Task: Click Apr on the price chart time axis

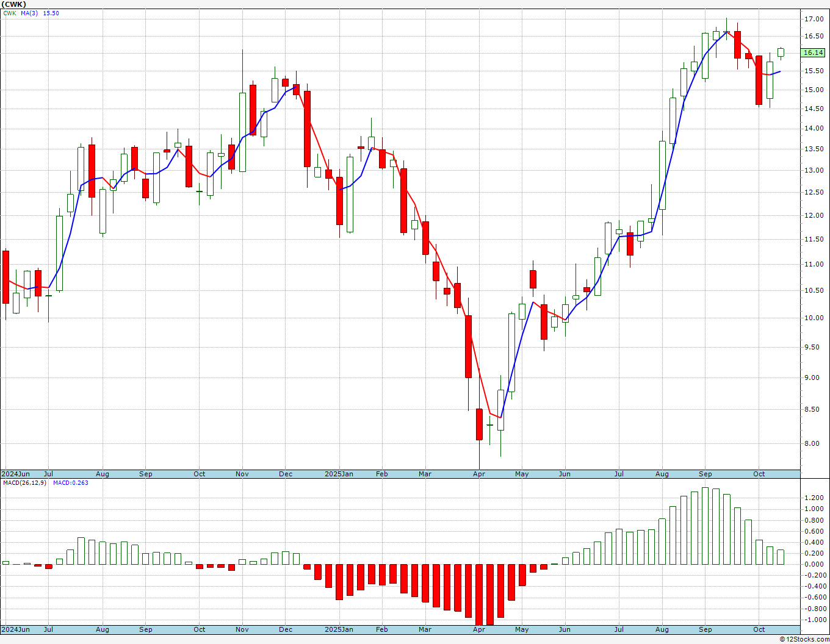Action: coord(479,474)
